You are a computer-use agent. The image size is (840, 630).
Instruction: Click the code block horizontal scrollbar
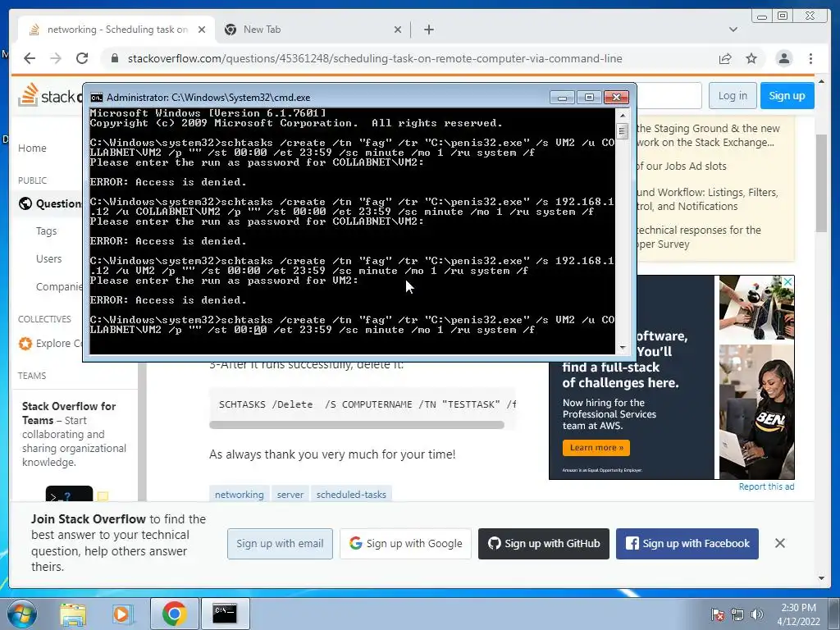tap(356, 425)
